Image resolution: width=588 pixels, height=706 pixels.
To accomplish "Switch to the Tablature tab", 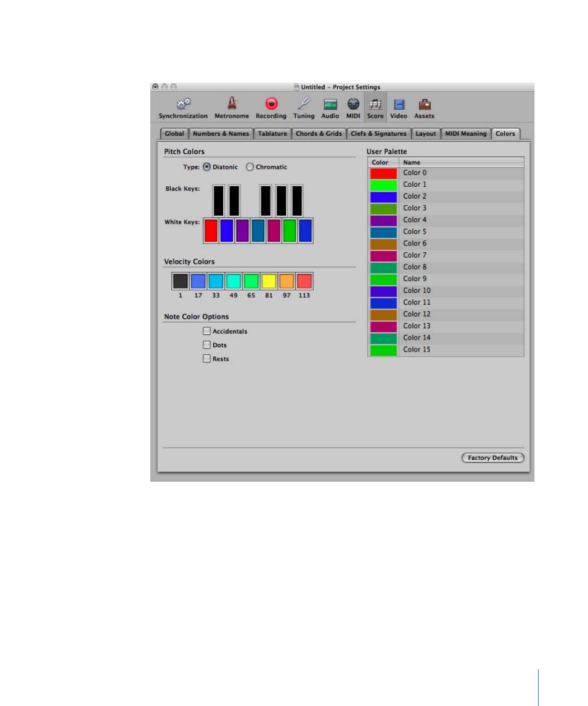I will click(272, 134).
